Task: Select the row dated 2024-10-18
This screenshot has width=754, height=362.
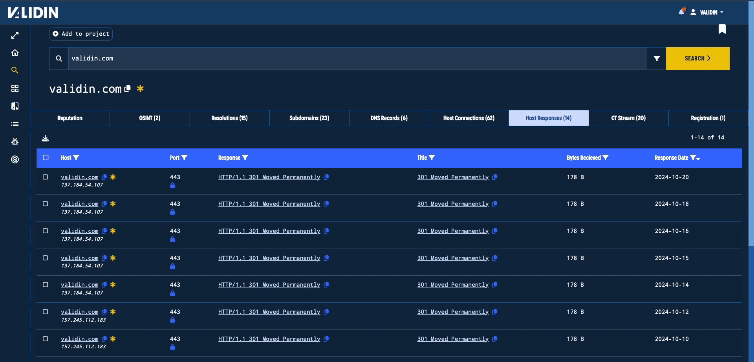Action: (46, 204)
